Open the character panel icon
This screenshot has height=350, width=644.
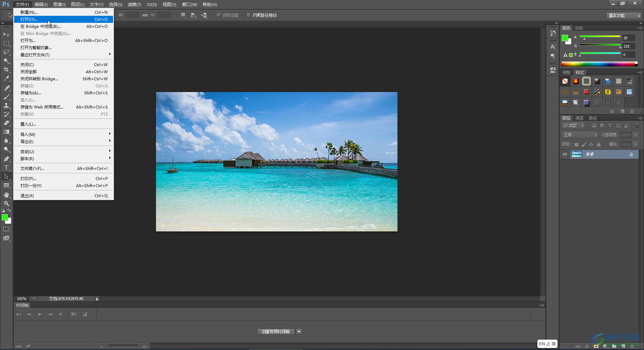(x=553, y=47)
